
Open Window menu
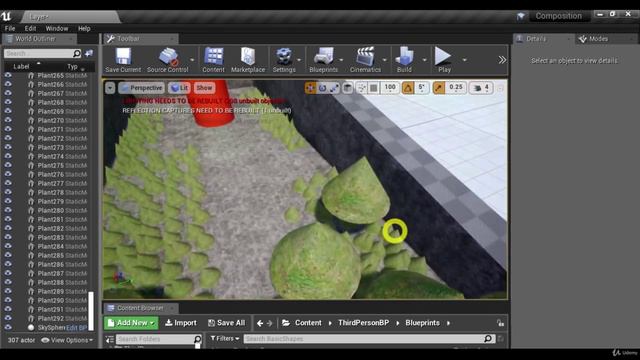point(57,29)
